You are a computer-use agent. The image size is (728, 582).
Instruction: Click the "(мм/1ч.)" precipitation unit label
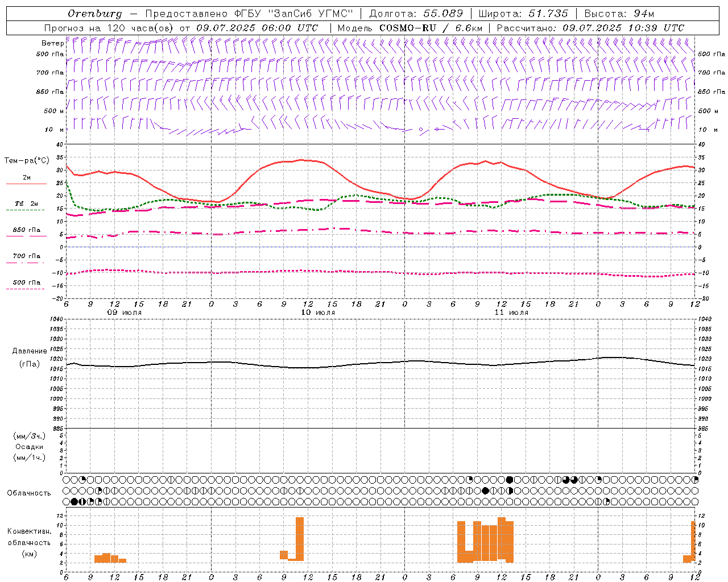[x=30, y=458]
